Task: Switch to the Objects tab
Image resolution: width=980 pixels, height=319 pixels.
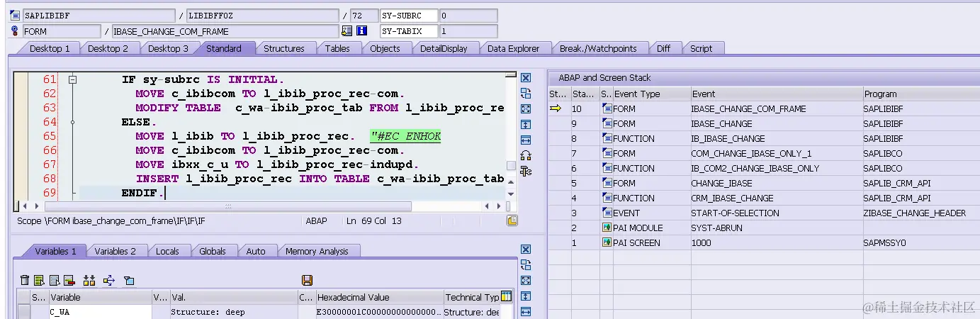Action: [x=385, y=48]
